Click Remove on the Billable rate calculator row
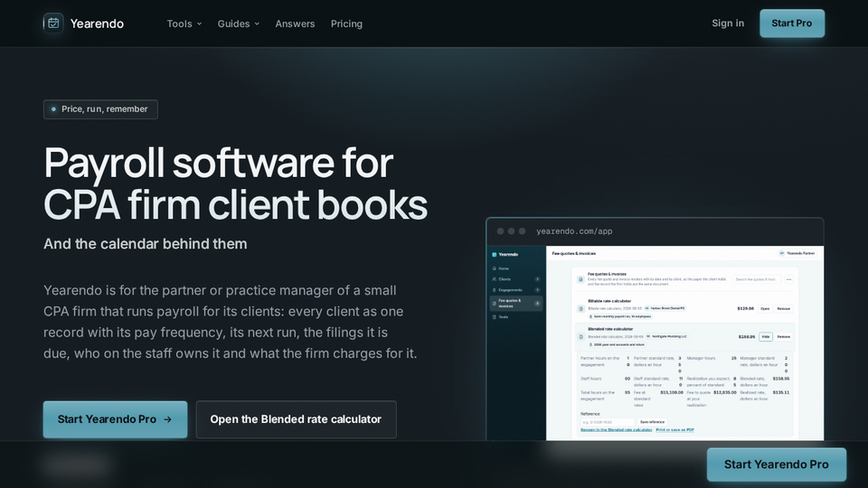Viewport: 868px width, 488px height. (783, 309)
